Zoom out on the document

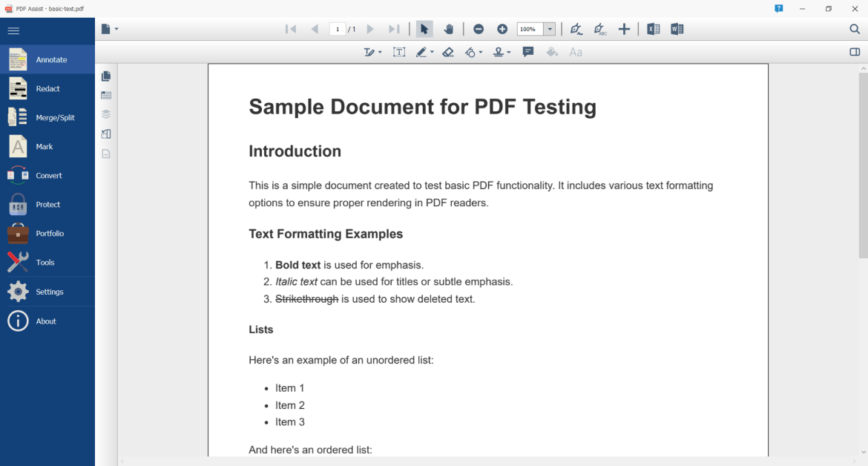pos(479,29)
